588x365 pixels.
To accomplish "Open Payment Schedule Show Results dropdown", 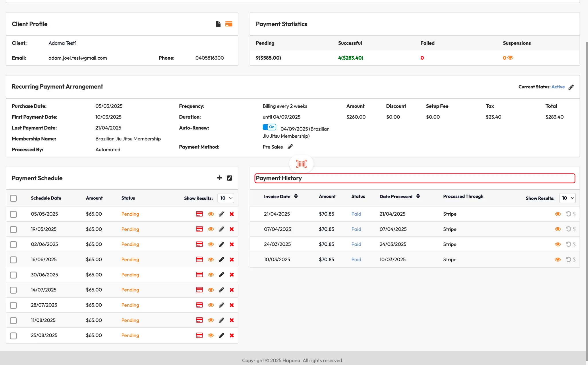I will click(x=226, y=198).
